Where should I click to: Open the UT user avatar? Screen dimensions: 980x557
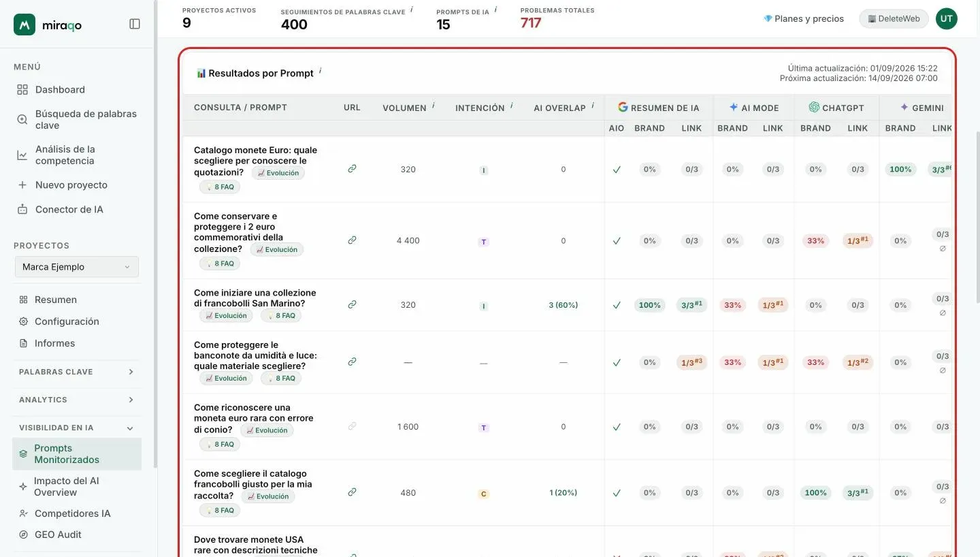point(946,19)
